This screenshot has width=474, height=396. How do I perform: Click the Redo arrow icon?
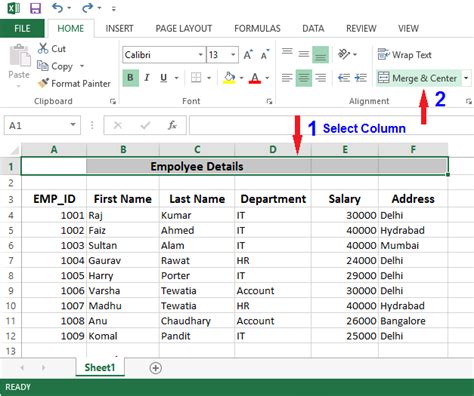[x=88, y=8]
